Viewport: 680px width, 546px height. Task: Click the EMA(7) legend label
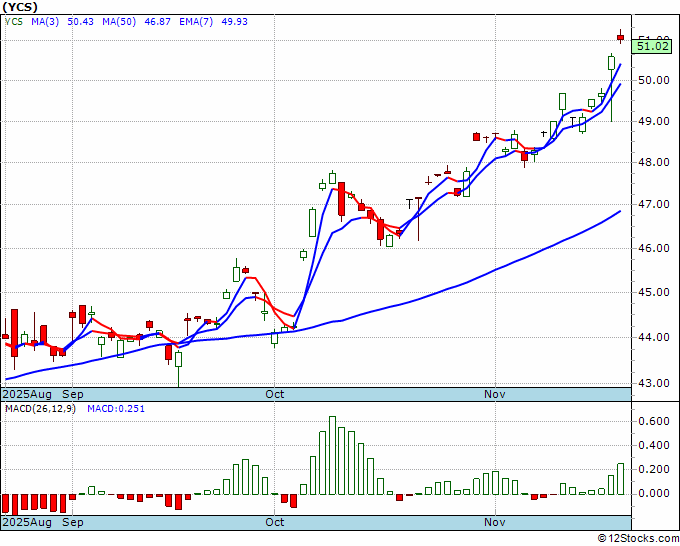pos(196,22)
